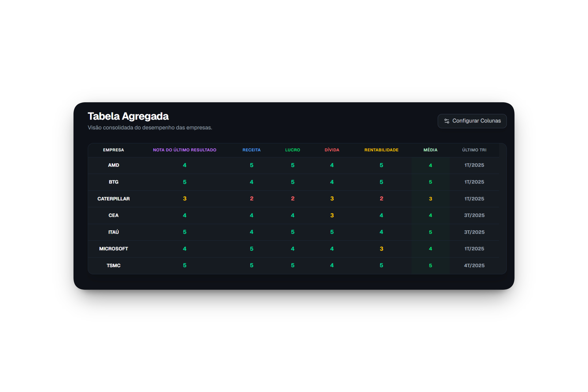
Task: Click the CATERPILLAR company name
Action: 113,199
